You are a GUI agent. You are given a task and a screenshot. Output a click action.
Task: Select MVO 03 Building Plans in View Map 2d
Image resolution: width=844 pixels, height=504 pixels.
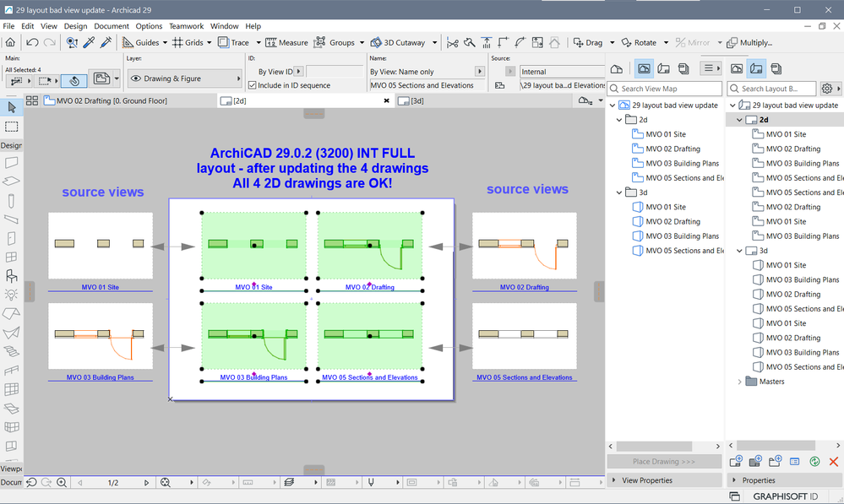[x=682, y=164]
